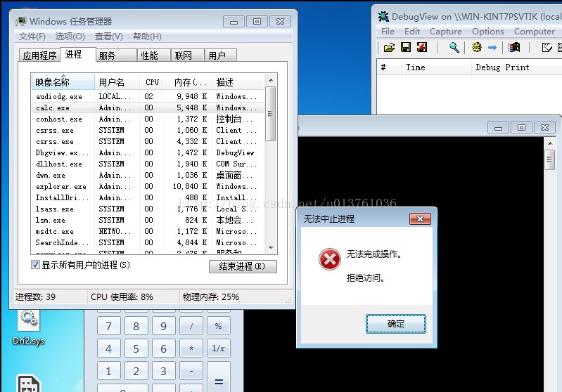Click the red error icon in dialog

pyautogui.click(x=330, y=259)
